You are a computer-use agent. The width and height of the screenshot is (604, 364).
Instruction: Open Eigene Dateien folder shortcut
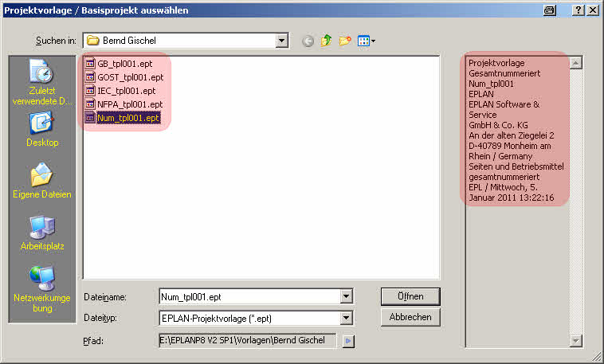click(x=42, y=181)
